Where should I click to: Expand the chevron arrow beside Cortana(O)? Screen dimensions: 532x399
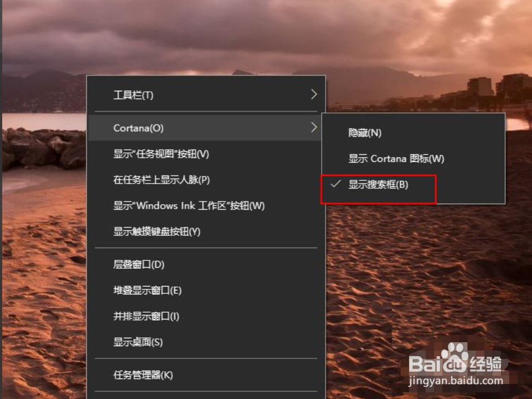[x=314, y=127]
